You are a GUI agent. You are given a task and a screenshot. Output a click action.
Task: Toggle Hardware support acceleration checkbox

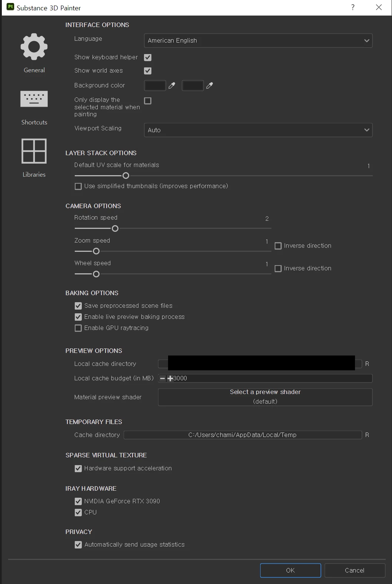point(78,468)
